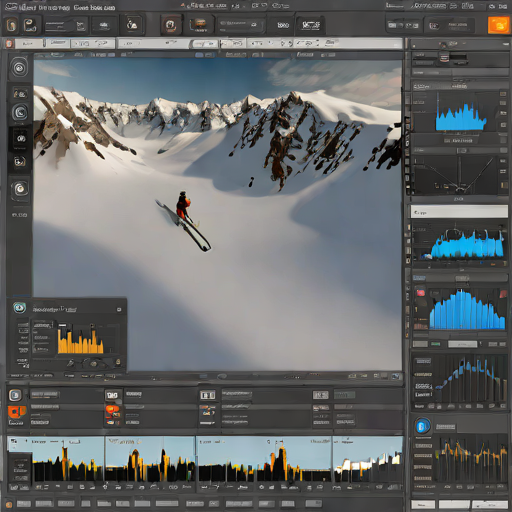512x512 pixels.
Task: Click the white input field in the right panel
Action: [459, 212]
